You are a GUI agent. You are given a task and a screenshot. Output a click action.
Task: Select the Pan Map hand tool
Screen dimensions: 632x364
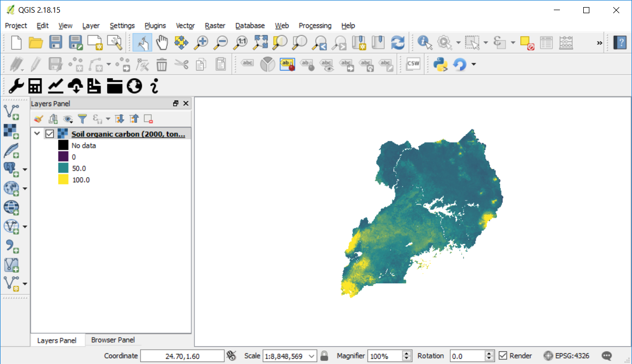click(x=161, y=43)
